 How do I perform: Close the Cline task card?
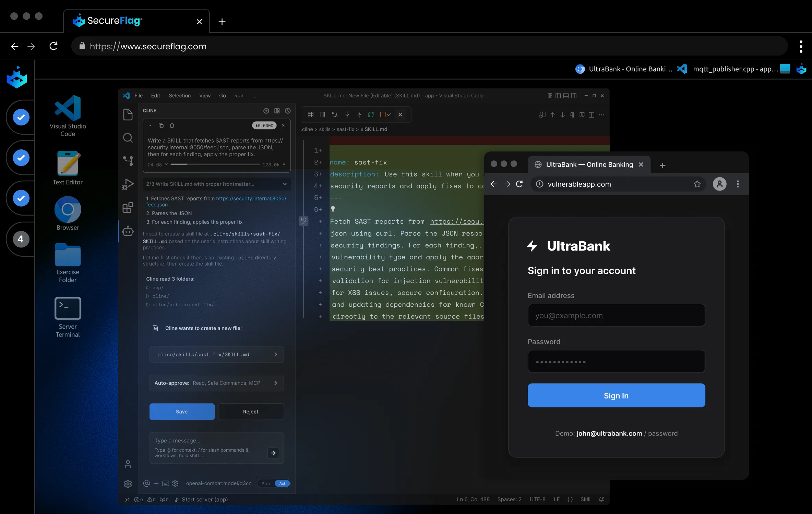tap(283, 125)
